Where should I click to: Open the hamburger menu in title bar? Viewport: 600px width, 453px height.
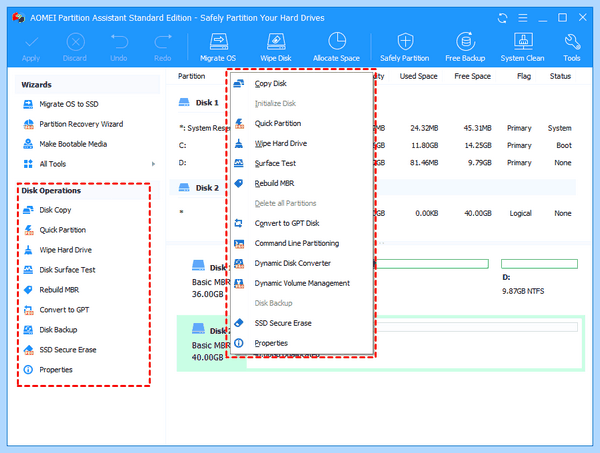pyautogui.click(x=523, y=18)
